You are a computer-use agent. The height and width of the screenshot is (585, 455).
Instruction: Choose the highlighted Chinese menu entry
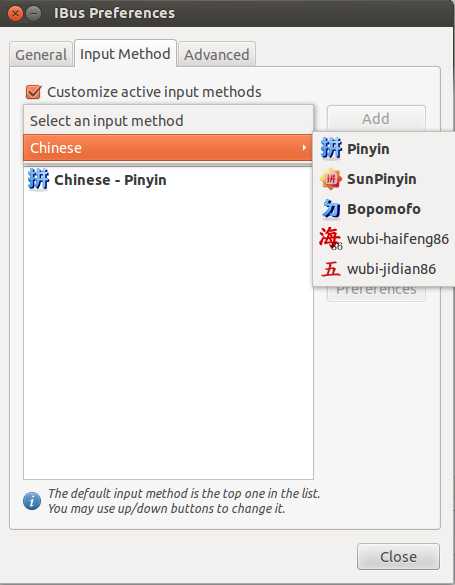point(167,148)
